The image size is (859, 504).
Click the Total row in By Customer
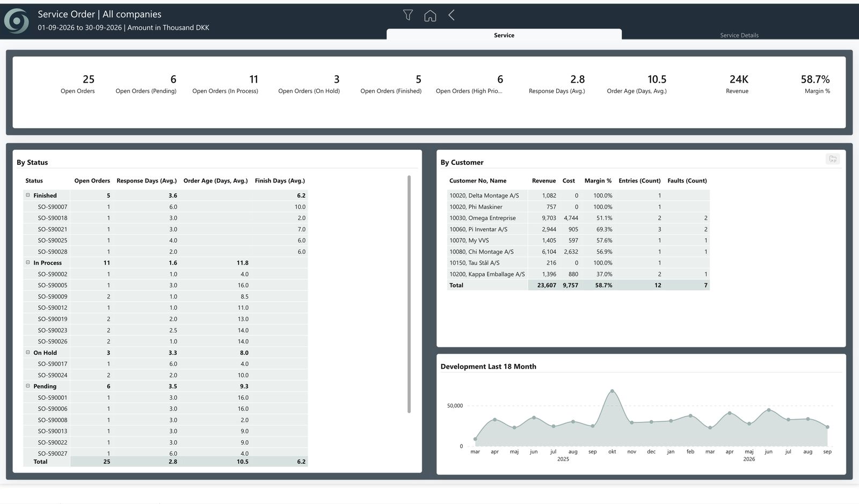point(578,285)
